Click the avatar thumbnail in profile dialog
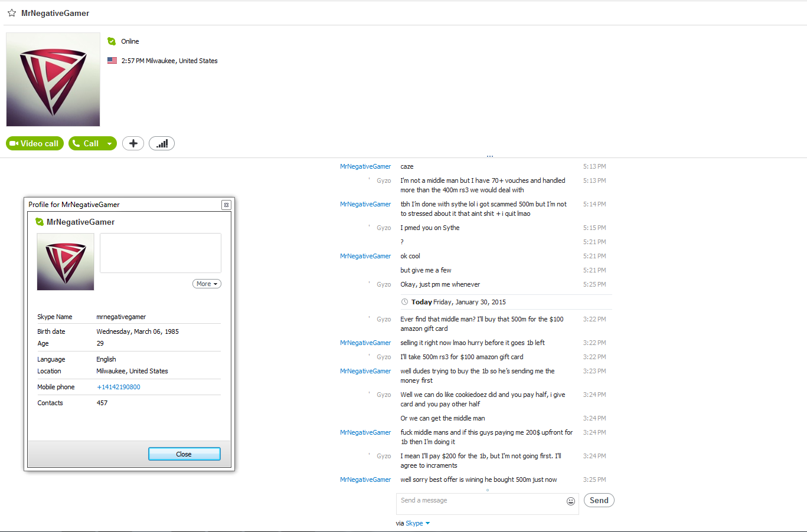807x532 pixels. click(66, 262)
